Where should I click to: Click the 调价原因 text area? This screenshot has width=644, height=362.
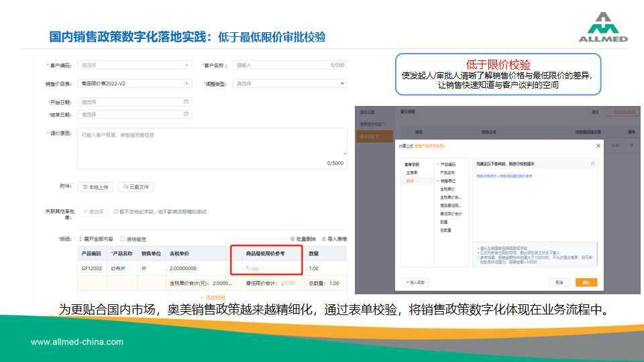coord(212,149)
